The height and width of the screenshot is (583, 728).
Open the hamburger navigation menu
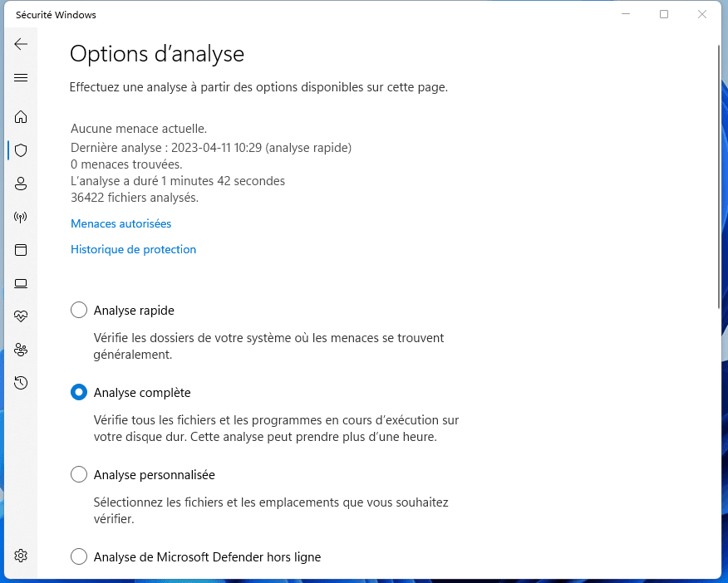21,78
